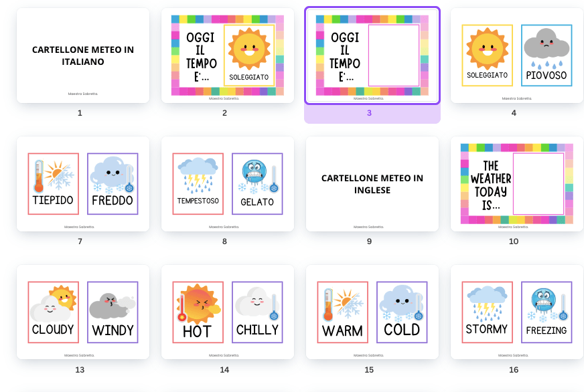Select the 'Cartellone meteo in italiano' title page thumbnail

83,56
